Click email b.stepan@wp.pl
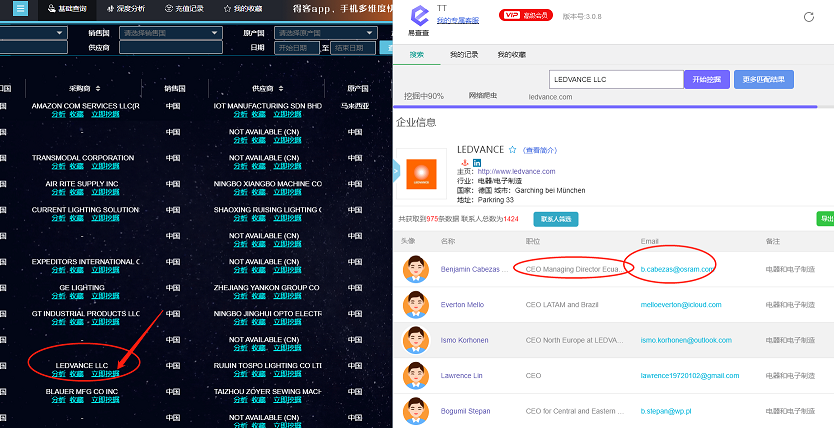The height and width of the screenshot is (428, 834). [666, 411]
